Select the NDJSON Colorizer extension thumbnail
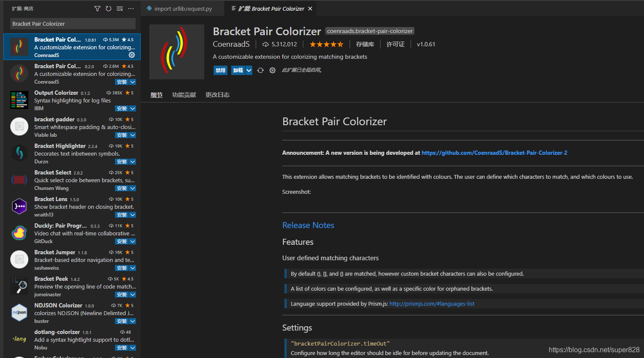644x358 pixels. pyautogui.click(x=19, y=313)
